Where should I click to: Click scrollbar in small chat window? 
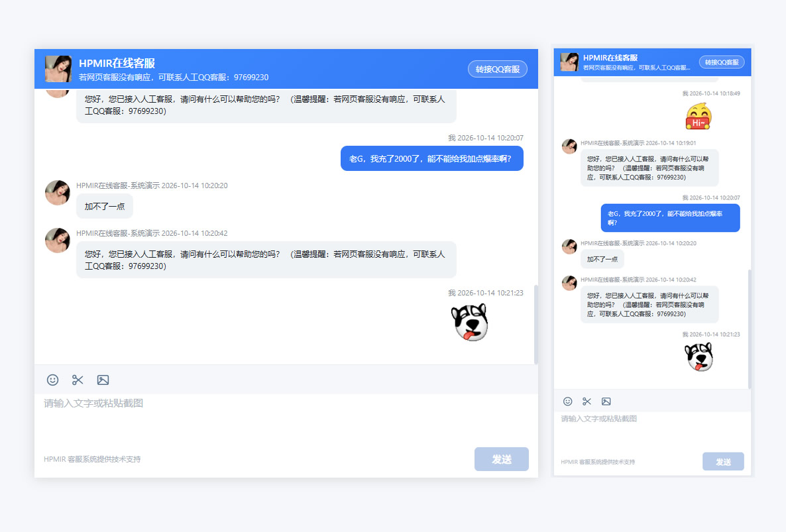tap(750, 329)
